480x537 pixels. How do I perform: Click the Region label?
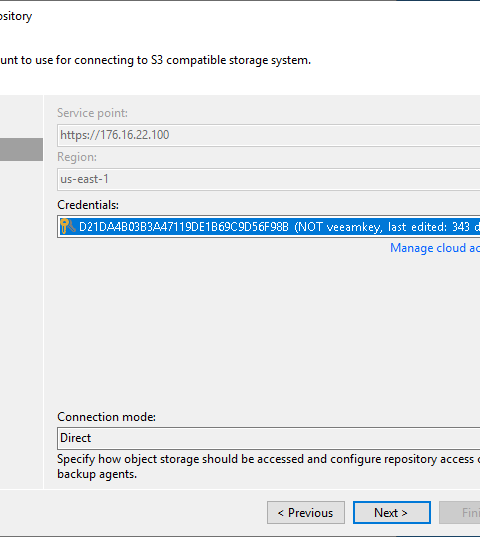pos(77,157)
